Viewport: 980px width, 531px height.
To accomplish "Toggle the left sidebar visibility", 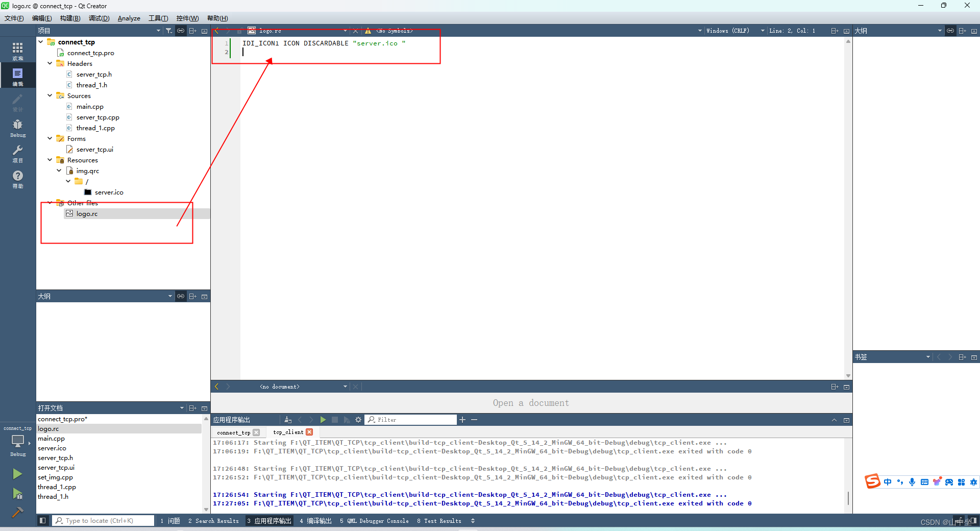I will point(43,520).
